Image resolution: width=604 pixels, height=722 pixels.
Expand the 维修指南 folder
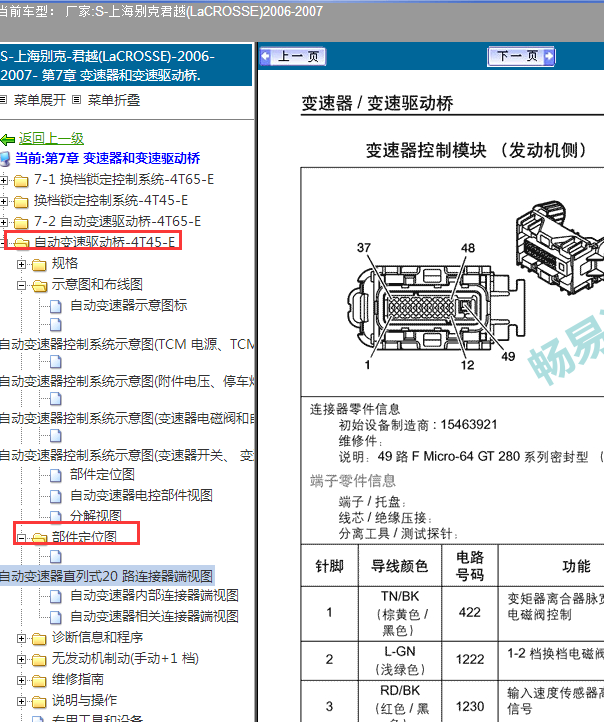[x=21, y=681]
